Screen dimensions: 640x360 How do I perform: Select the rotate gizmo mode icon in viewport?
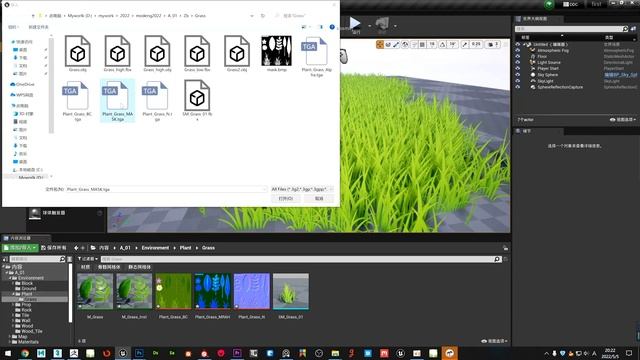(x=388, y=44)
